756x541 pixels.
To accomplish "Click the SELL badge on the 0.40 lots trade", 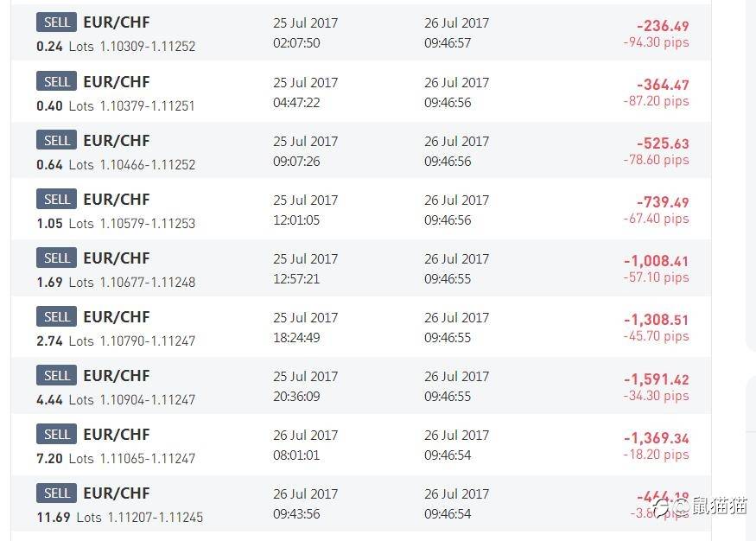I will coord(56,81).
